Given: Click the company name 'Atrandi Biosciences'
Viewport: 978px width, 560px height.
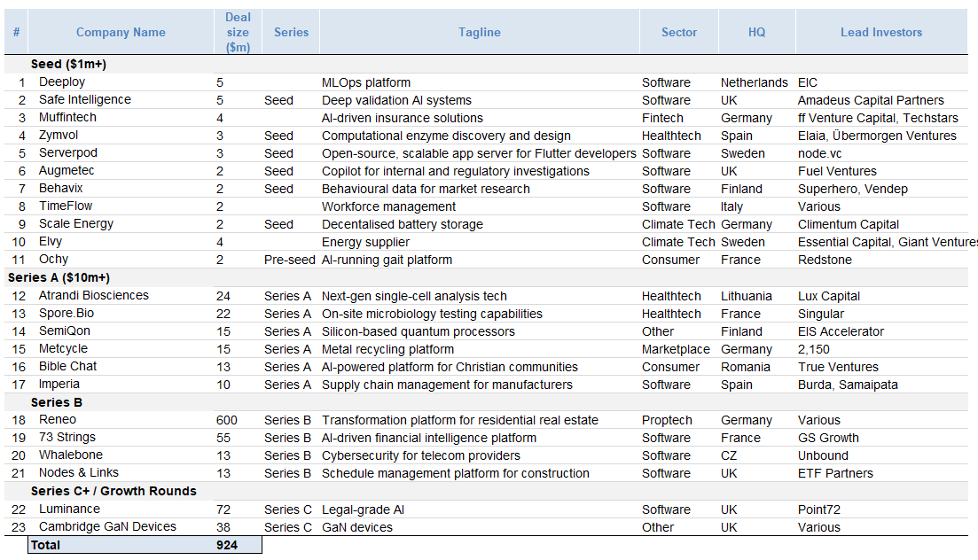Looking at the screenshot, I should coord(94,296).
